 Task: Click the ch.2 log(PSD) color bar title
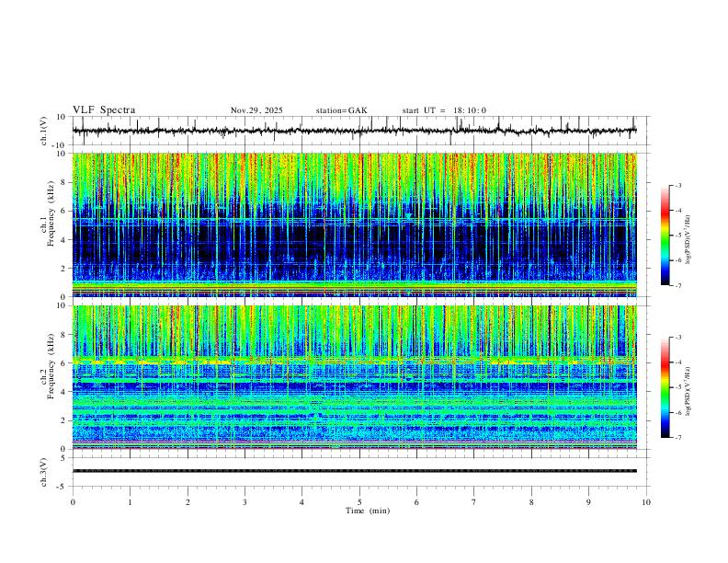(688, 392)
